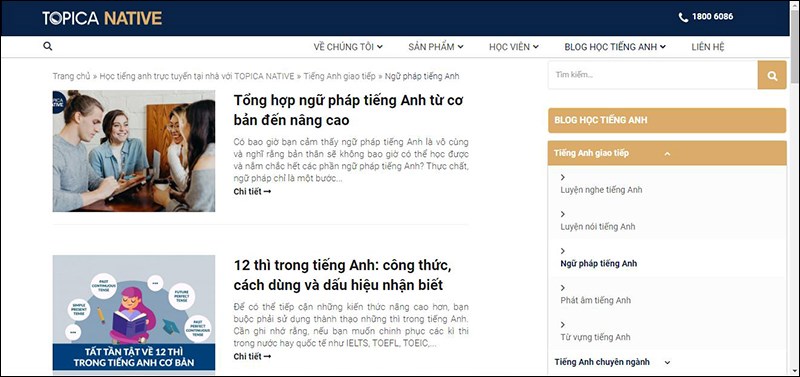The height and width of the screenshot is (377, 800).
Task: Click the chevron above Từ vựng tiếng Anh
Action: 563,324
